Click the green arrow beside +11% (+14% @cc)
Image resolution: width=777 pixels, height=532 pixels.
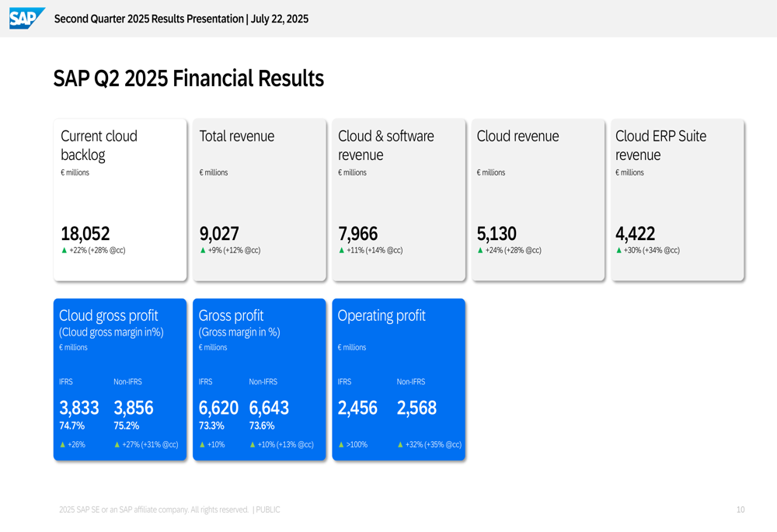[x=342, y=250]
